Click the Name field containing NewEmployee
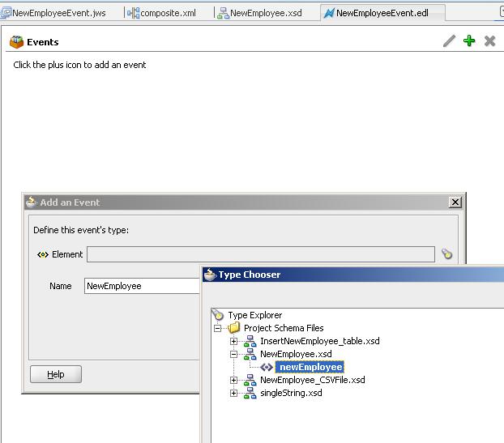Screen dimensions: 504x443 (x=142, y=286)
